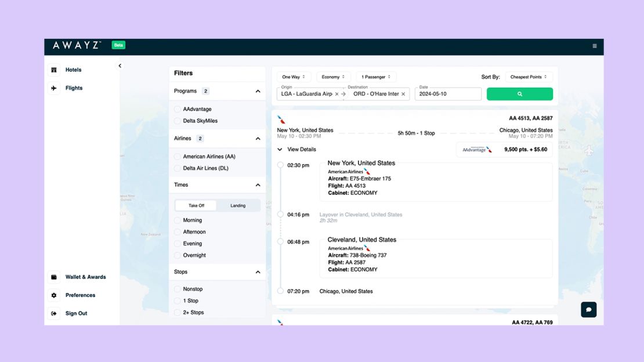644x362 pixels.
Task: Check the 1 Stop filter
Action: (x=178, y=301)
